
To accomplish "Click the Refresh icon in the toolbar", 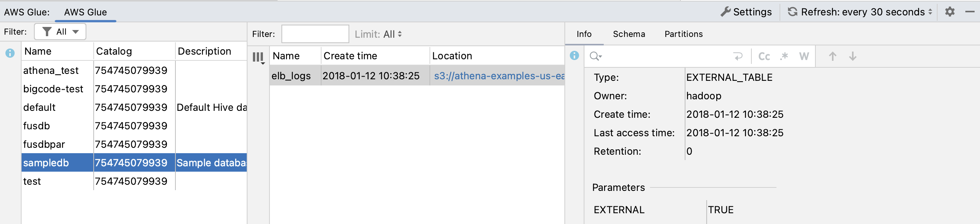I will coord(792,12).
